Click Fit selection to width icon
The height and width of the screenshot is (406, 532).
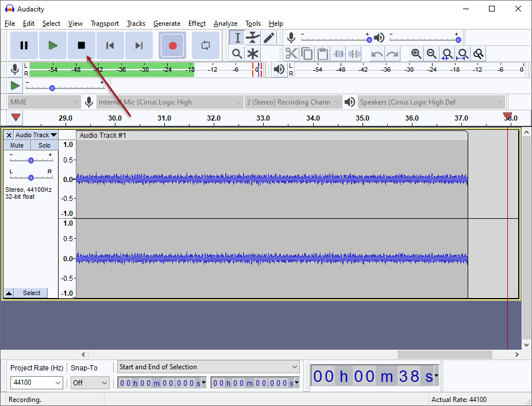coord(447,53)
